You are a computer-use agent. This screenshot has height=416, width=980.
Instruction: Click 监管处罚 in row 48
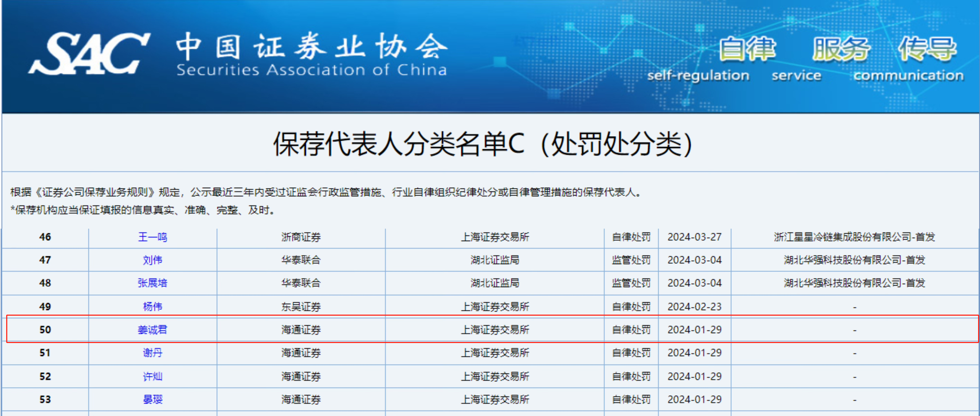631,283
